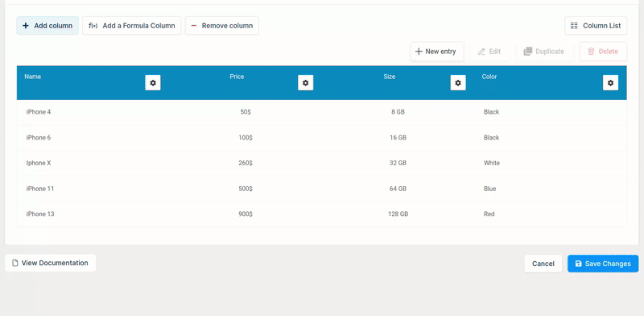The width and height of the screenshot is (644, 316).
Task: Click the 500$ price cell
Action: [246, 189]
